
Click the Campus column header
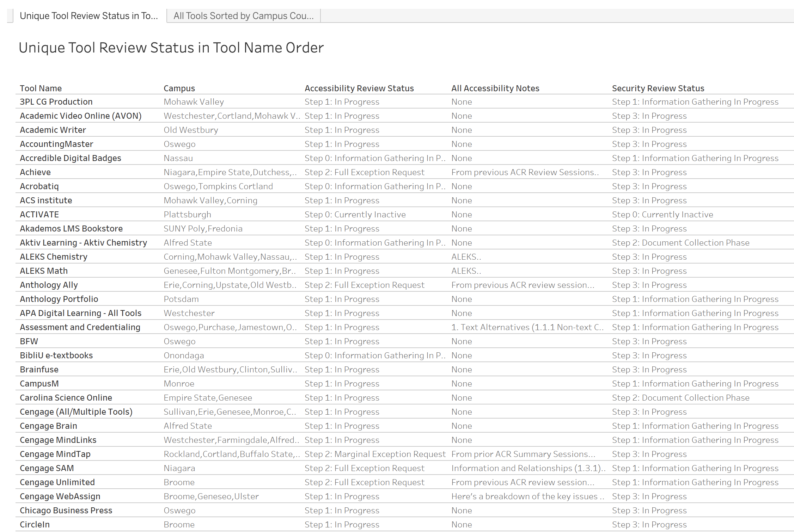point(179,88)
